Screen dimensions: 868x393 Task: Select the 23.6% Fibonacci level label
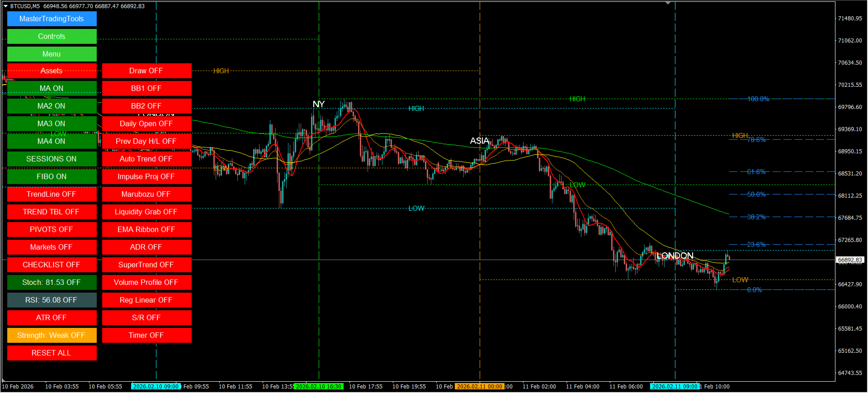click(x=756, y=245)
